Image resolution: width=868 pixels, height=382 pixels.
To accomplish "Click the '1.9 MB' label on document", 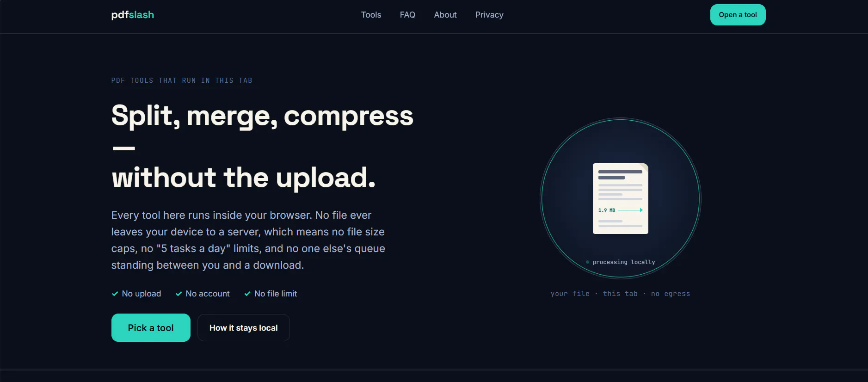I will coord(606,210).
